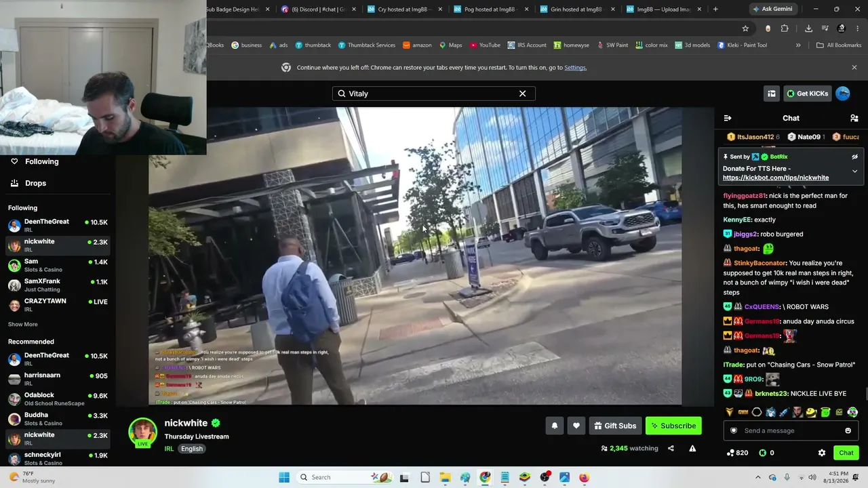The height and width of the screenshot is (488, 868).
Task: Open Kleki - Paint Tool bookmark
Action: click(743, 45)
